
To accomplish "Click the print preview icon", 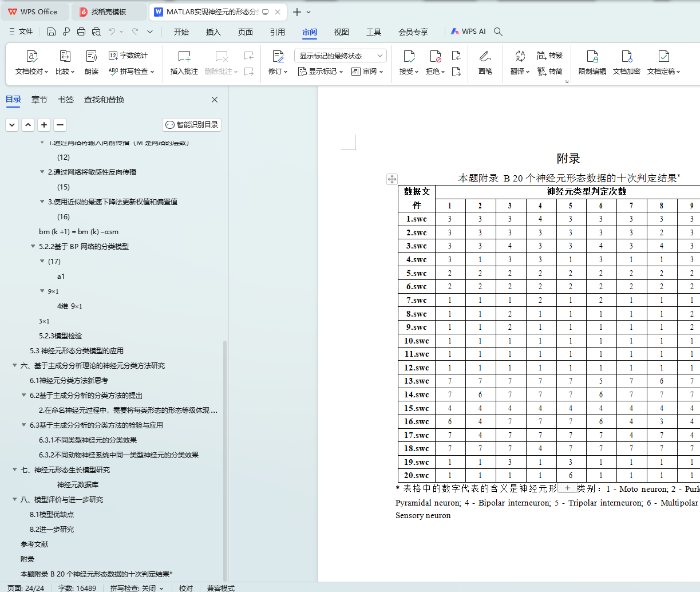I will (x=96, y=32).
